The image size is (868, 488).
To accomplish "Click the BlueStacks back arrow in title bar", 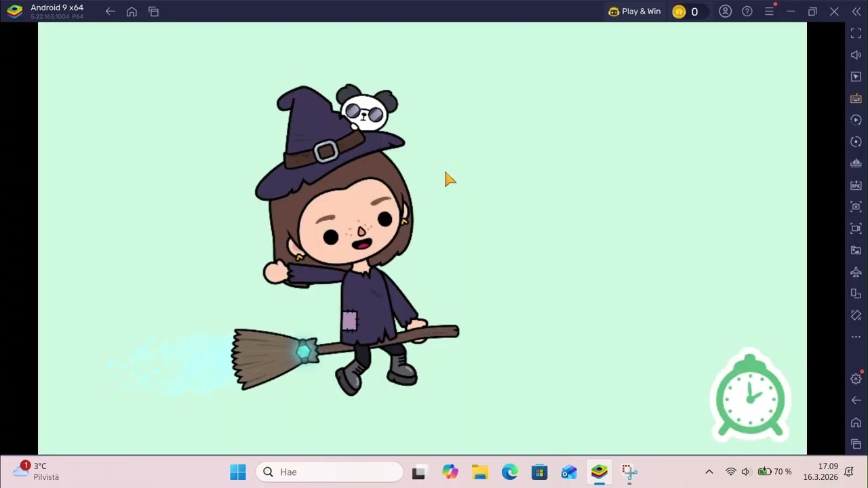I will coord(111,12).
